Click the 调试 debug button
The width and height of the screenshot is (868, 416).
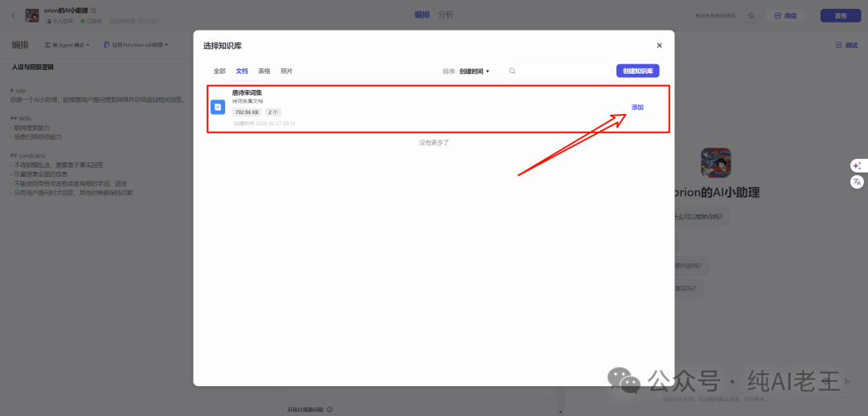tap(846, 45)
